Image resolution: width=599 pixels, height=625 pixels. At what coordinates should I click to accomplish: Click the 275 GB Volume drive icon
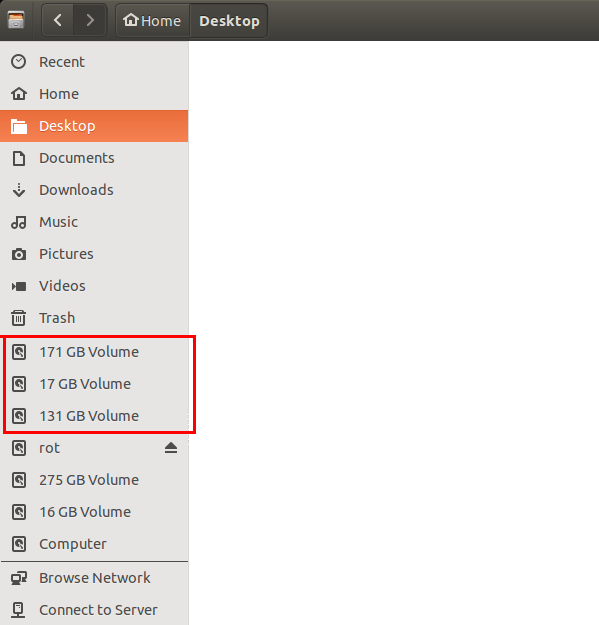click(x=19, y=480)
